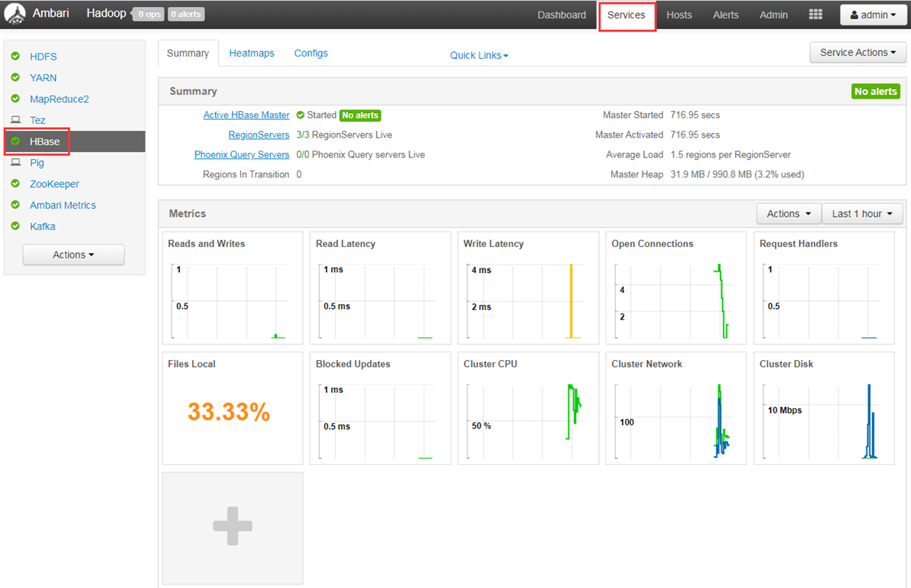Open the Blocked Updates chart
Image resolution: width=911 pixels, height=588 pixels.
(380, 408)
